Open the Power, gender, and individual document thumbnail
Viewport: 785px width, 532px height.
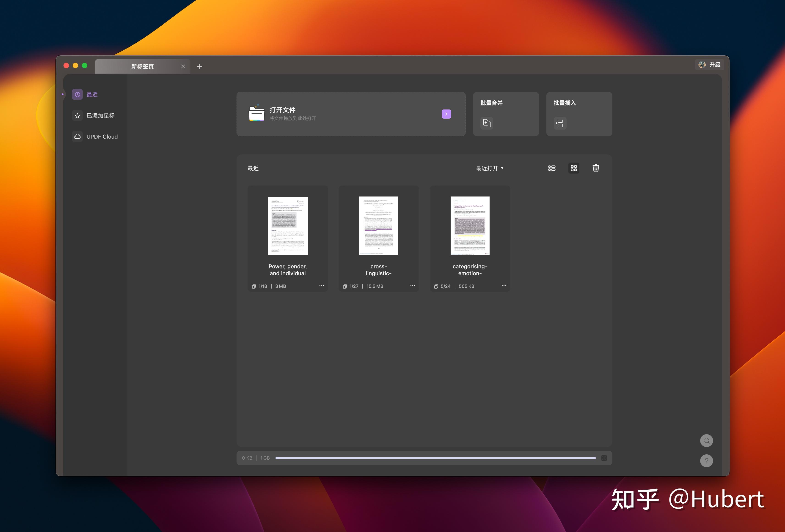click(x=287, y=226)
